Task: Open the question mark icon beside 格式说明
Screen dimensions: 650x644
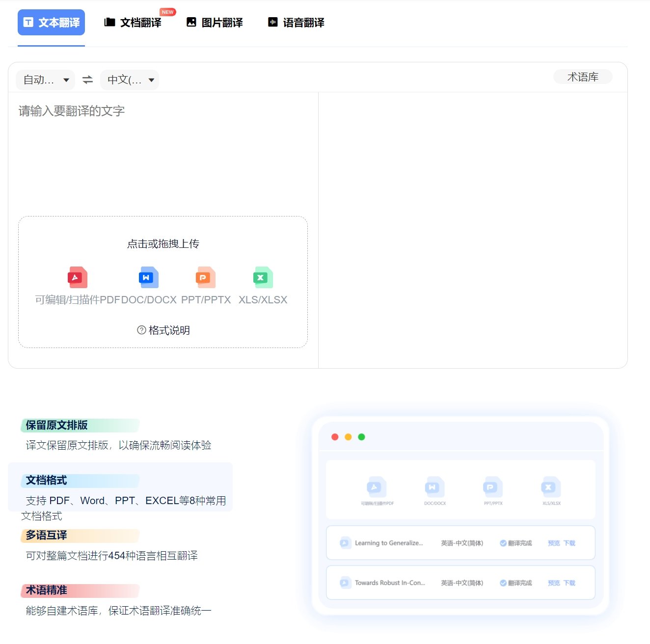Action: click(x=141, y=330)
